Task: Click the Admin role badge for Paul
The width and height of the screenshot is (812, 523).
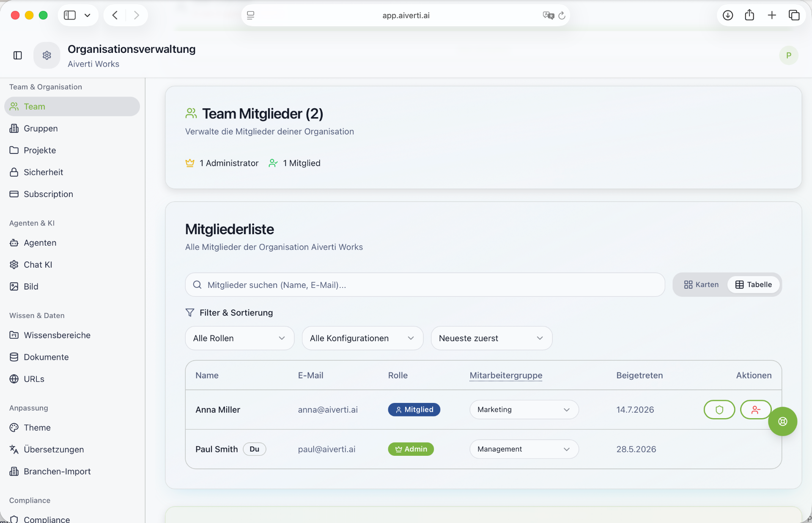Action: click(x=411, y=449)
